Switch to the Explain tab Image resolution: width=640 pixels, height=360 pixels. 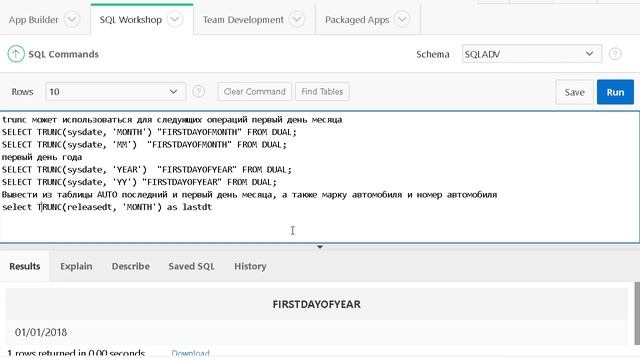[76, 266]
